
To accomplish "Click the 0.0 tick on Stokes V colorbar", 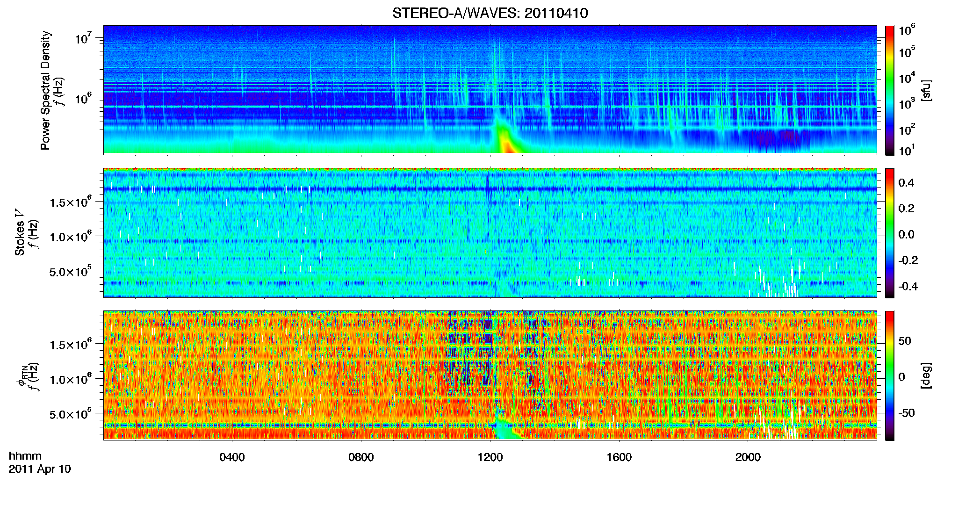I will [x=906, y=234].
